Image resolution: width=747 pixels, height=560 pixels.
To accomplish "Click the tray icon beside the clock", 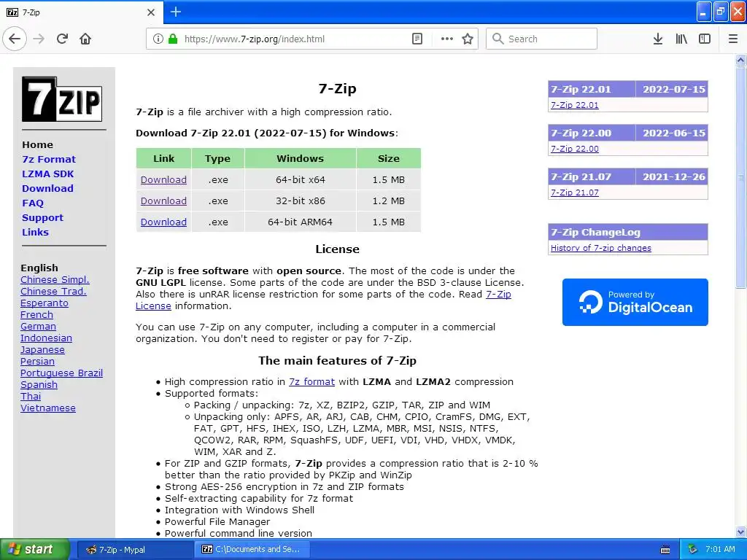I will pos(692,549).
